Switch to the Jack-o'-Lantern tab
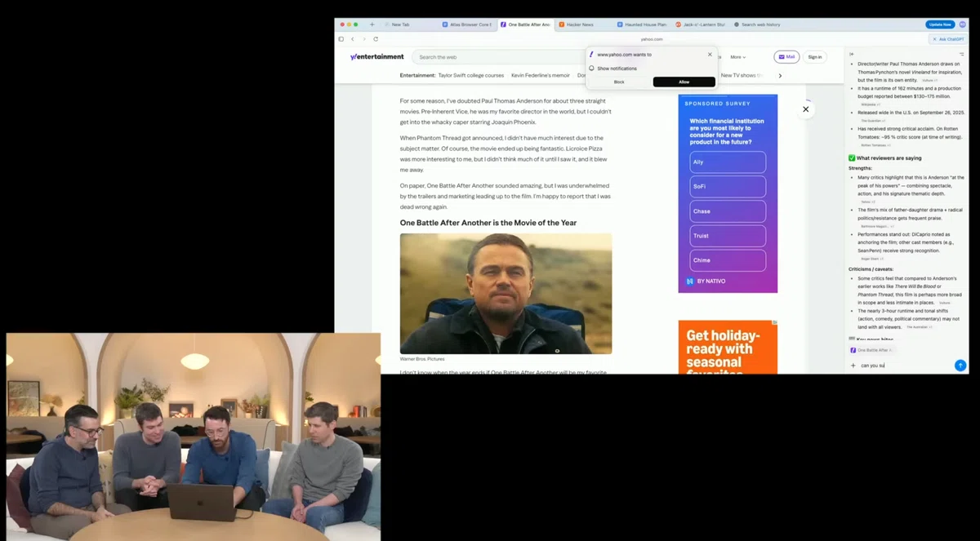 [x=701, y=24]
